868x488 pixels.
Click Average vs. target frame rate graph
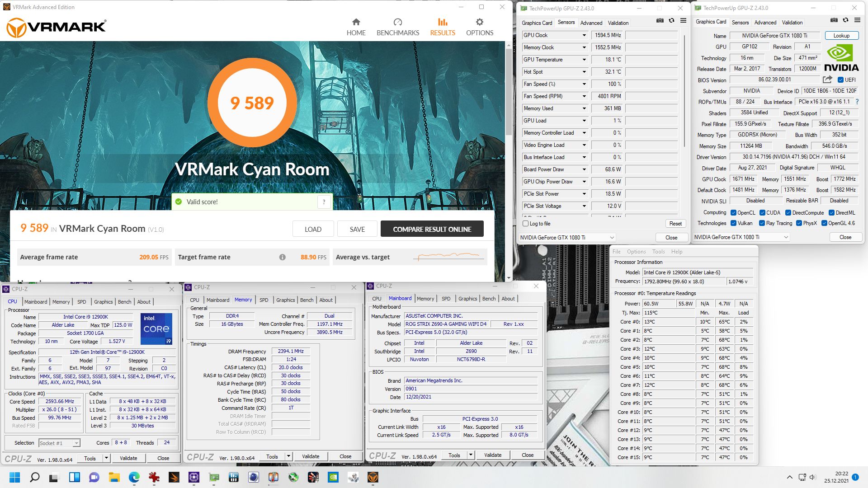[449, 257]
